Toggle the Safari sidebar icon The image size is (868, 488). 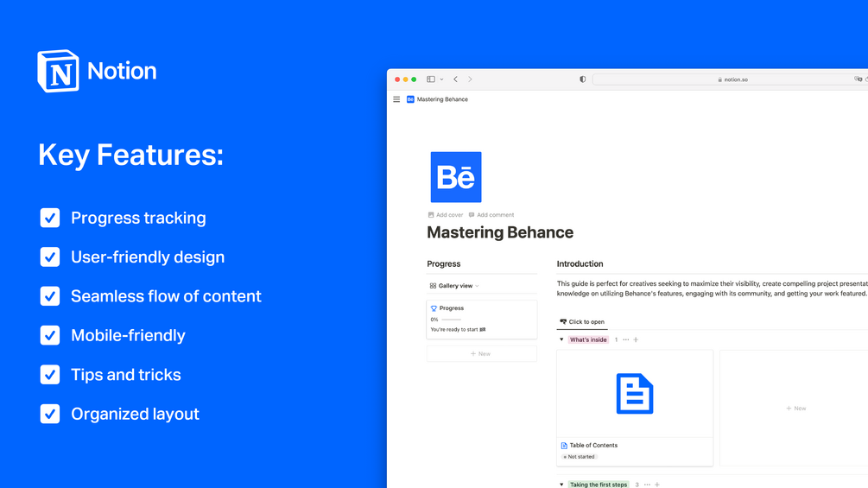[431, 79]
